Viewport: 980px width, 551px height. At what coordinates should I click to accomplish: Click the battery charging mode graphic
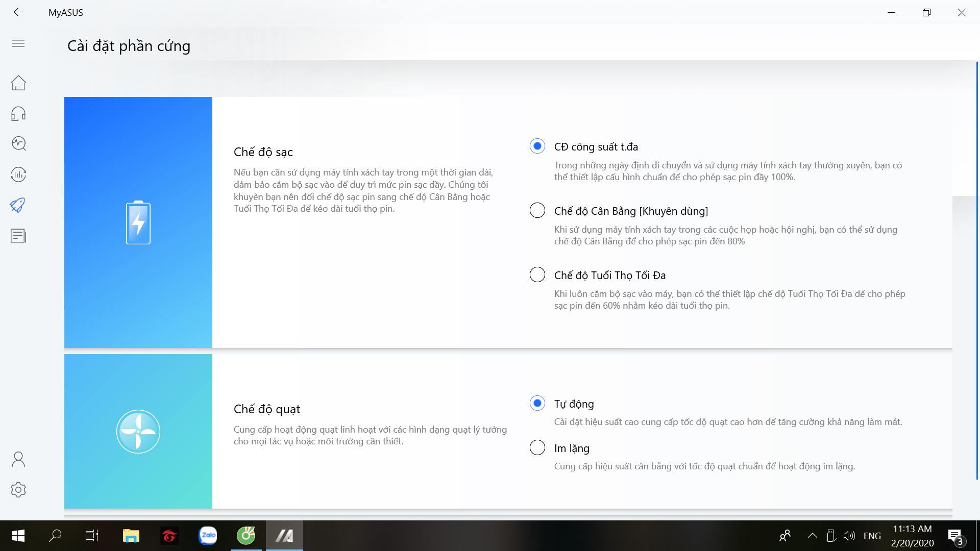click(x=138, y=222)
